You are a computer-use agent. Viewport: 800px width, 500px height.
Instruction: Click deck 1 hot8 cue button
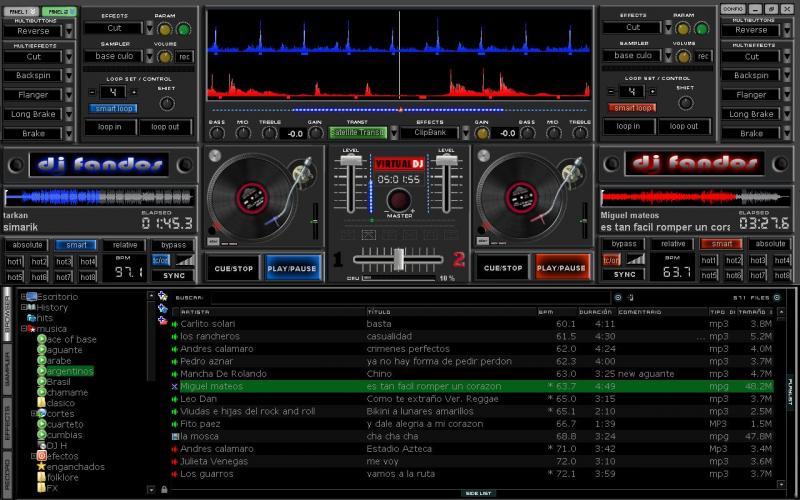(88, 277)
